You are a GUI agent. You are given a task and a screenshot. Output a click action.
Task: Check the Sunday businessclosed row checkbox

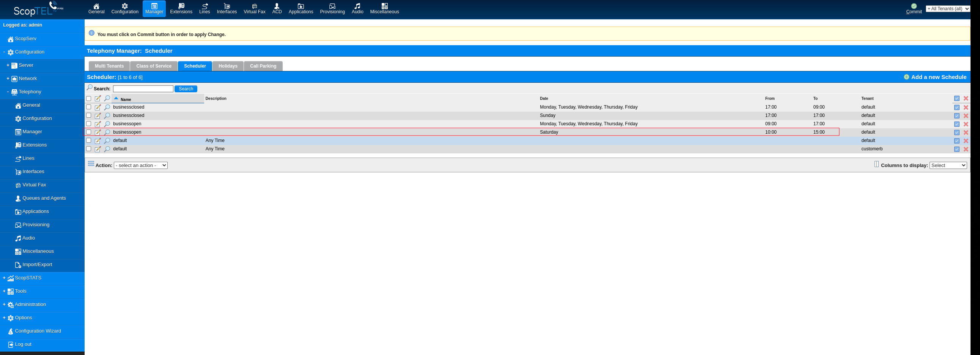click(x=89, y=115)
